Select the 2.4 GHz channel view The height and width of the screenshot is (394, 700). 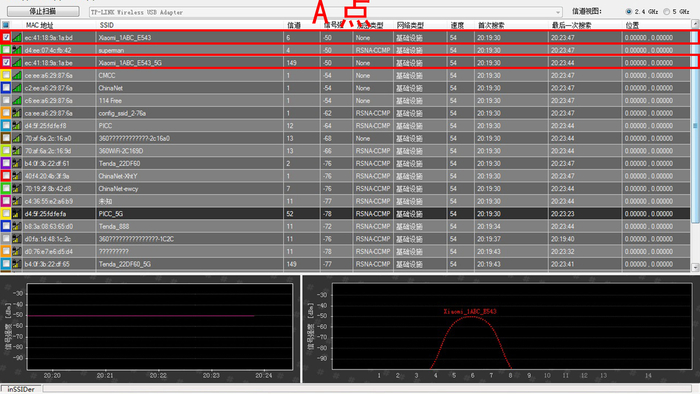coord(629,12)
